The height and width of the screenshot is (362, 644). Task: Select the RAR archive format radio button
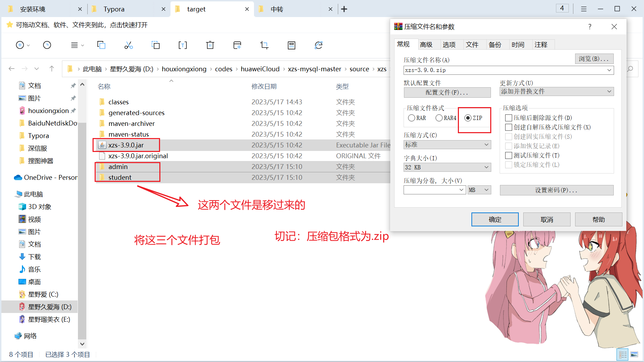pos(412,118)
